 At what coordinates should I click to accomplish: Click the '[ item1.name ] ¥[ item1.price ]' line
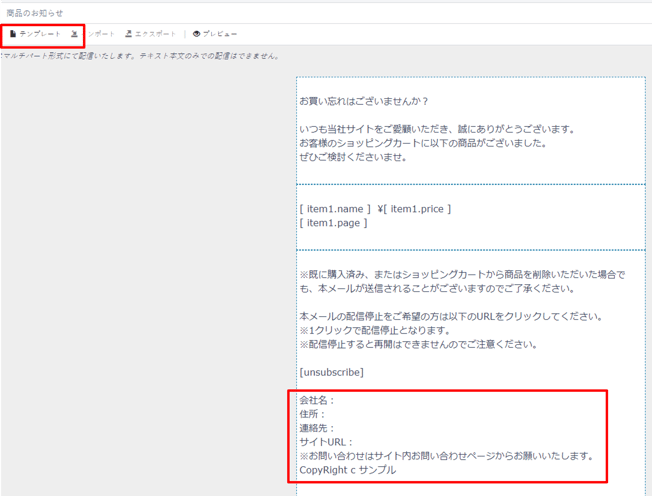click(375, 209)
